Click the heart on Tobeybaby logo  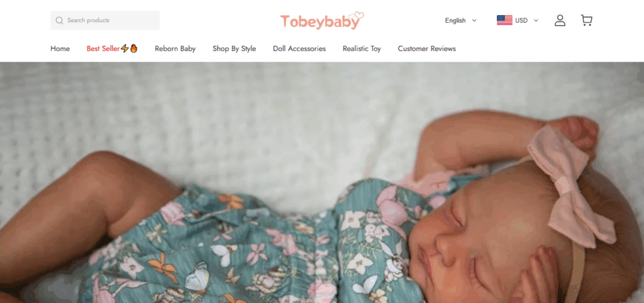pyautogui.click(x=359, y=16)
